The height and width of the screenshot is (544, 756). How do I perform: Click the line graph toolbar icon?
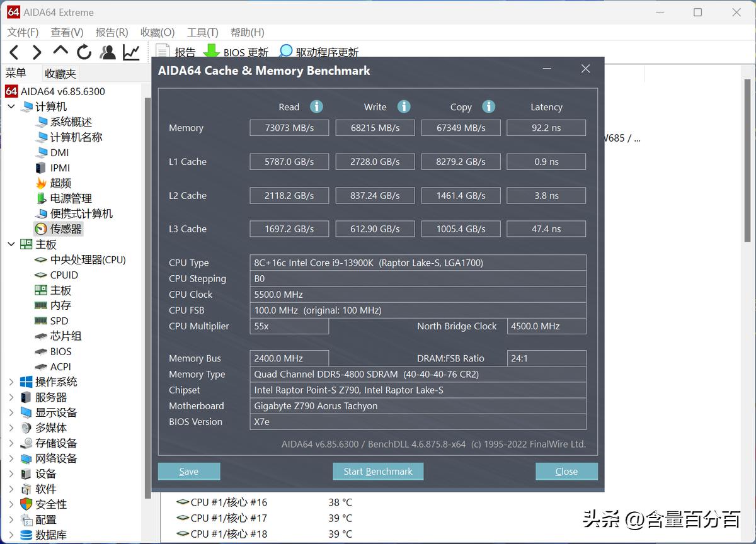point(131,52)
